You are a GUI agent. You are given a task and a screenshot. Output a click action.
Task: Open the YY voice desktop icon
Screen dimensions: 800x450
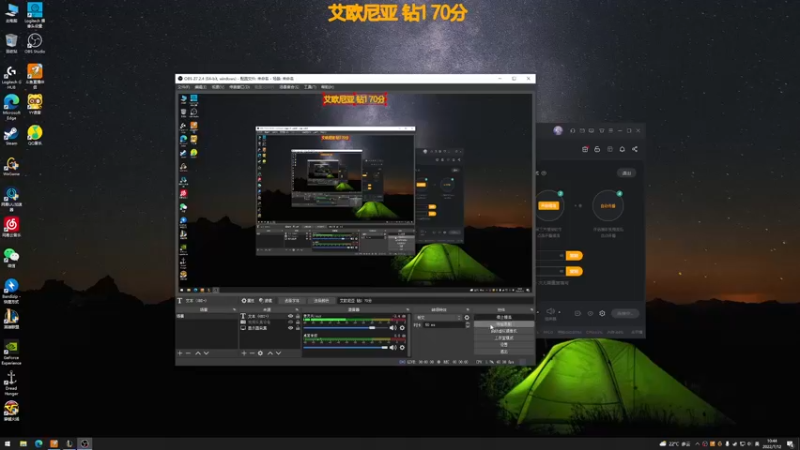pyautogui.click(x=34, y=105)
